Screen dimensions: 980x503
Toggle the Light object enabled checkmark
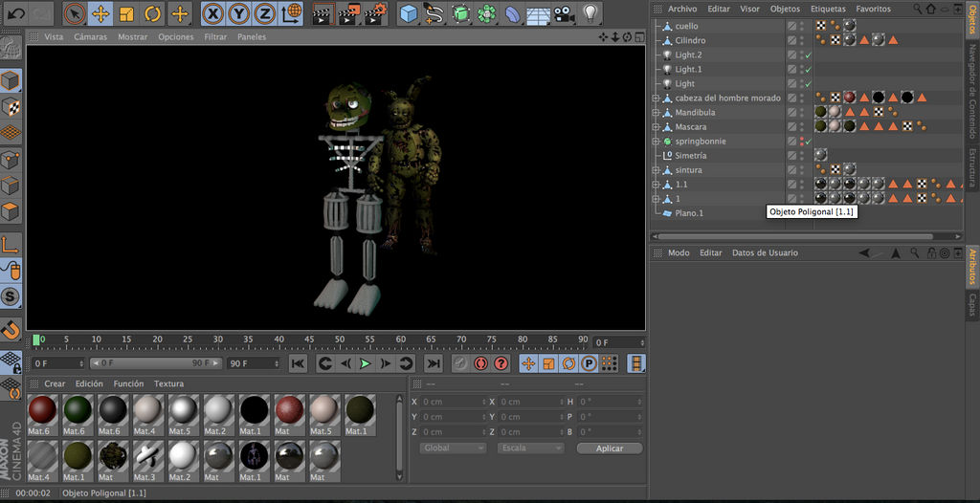point(808,84)
